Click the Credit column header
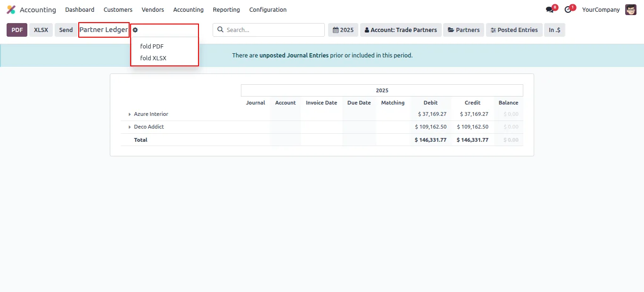The image size is (644, 292). coord(472,103)
